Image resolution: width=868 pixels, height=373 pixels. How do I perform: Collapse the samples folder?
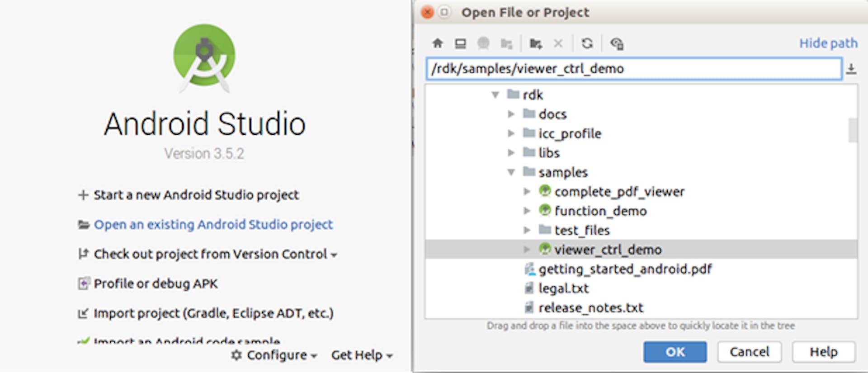[x=511, y=172]
